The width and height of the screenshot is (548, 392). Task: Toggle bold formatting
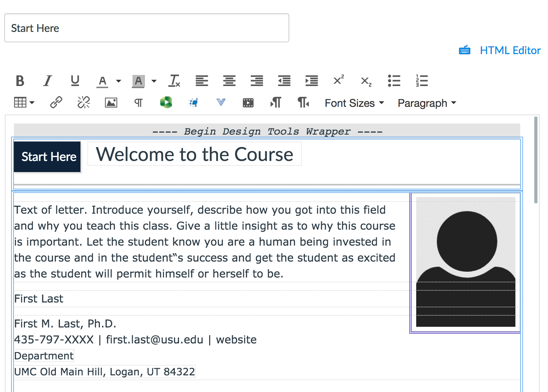coord(20,81)
